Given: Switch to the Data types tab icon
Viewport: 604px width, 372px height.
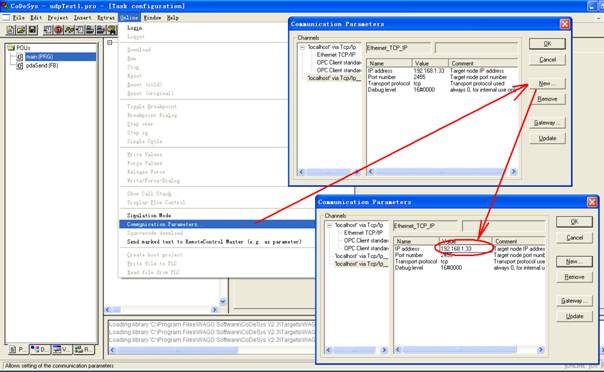Looking at the screenshot, I should [x=40, y=349].
